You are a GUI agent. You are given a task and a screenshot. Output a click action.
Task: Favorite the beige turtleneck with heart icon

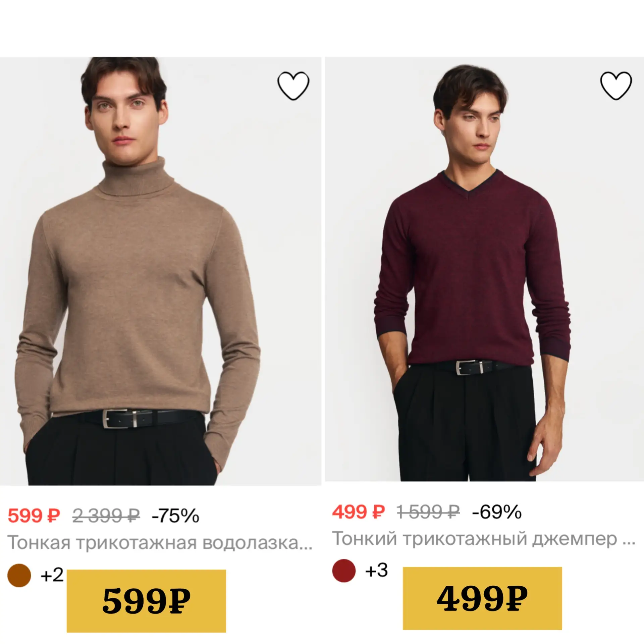click(x=293, y=86)
